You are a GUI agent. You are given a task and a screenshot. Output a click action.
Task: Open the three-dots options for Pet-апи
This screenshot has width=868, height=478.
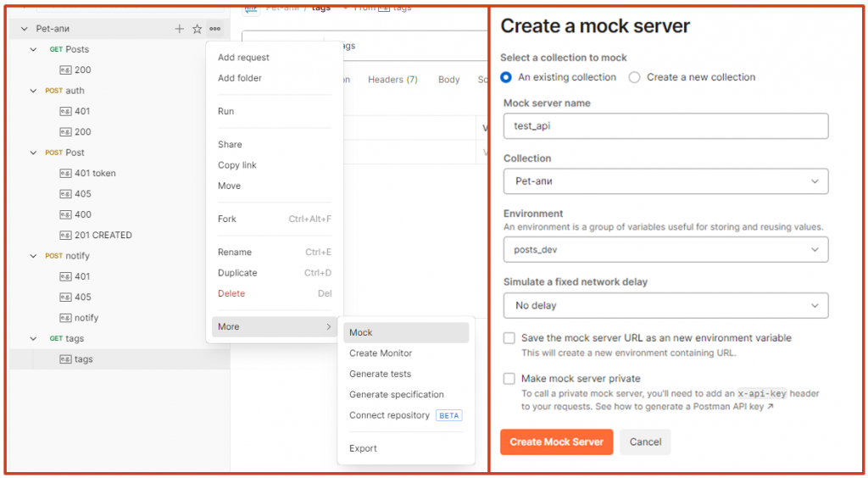click(x=215, y=29)
